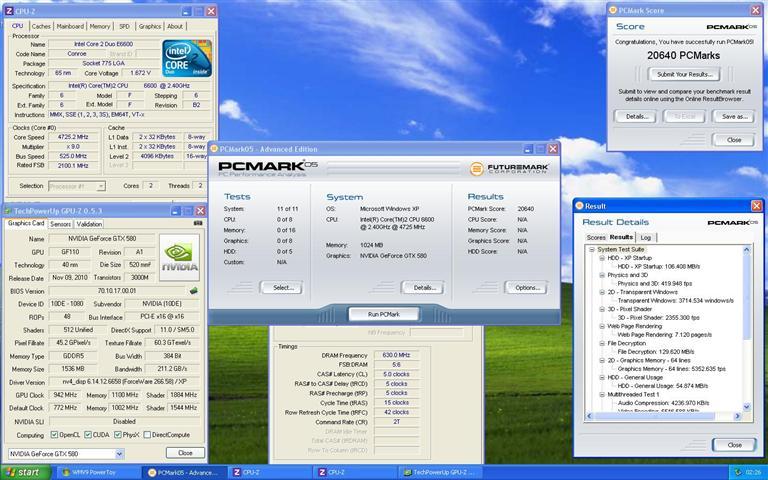Collapse 3D - Pixel Shader node
This screenshot has height=480, width=768.
(602, 310)
